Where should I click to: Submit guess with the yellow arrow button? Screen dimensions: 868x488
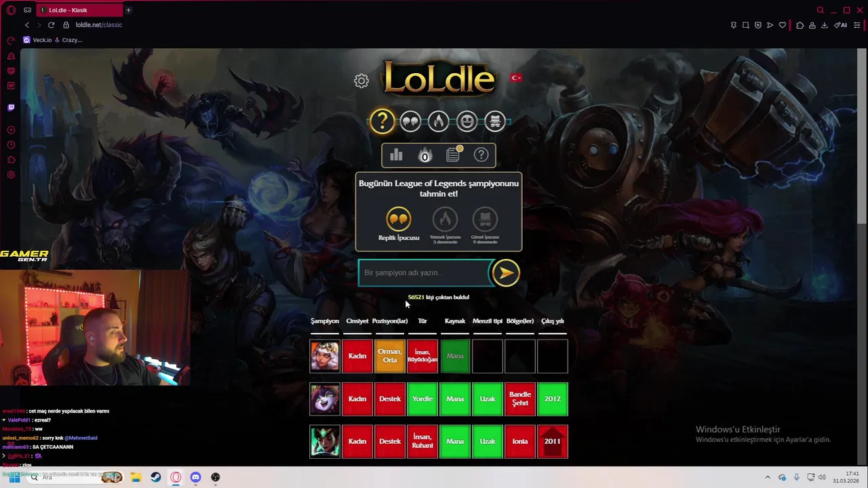coord(506,272)
